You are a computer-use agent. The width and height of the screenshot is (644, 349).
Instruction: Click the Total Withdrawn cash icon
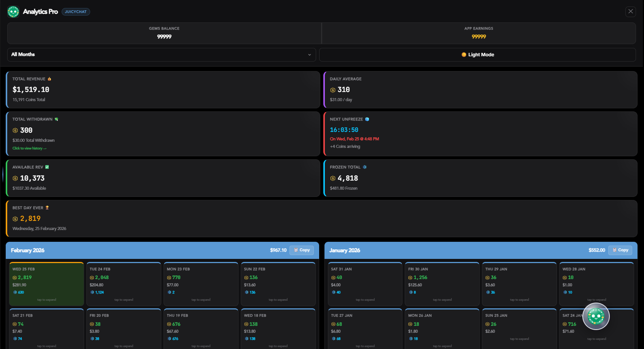click(56, 119)
